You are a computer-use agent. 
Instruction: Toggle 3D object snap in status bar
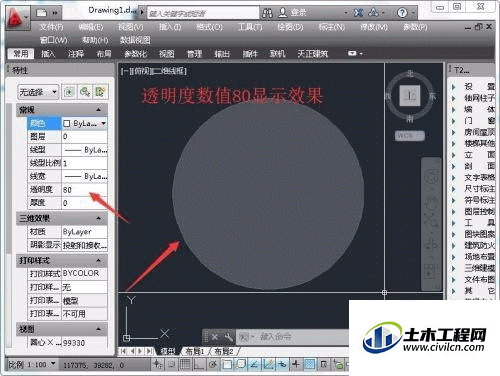(x=241, y=364)
